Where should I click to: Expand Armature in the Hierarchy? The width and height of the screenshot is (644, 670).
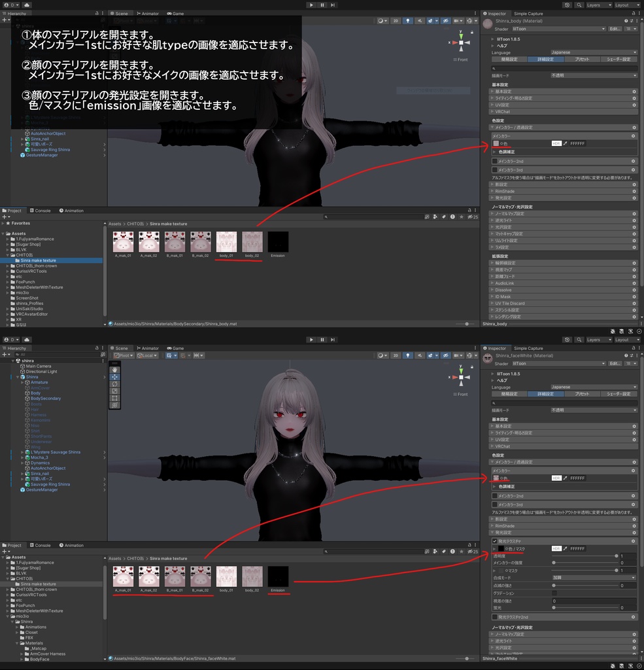click(22, 382)
